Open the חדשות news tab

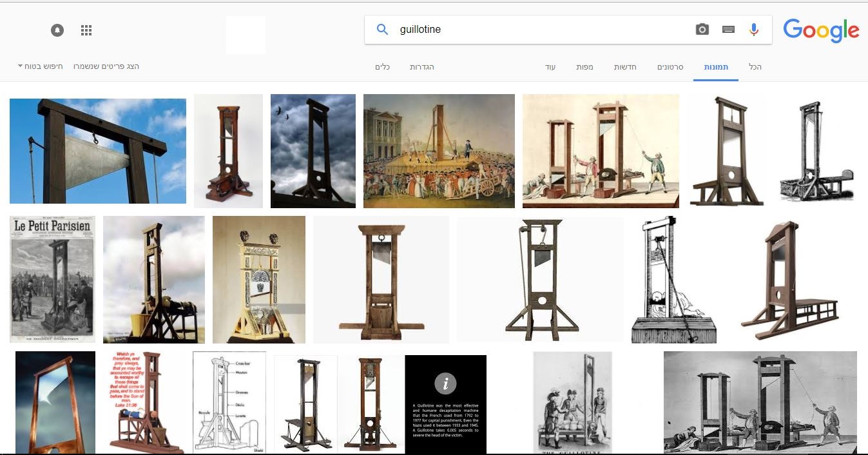(625, 67)
